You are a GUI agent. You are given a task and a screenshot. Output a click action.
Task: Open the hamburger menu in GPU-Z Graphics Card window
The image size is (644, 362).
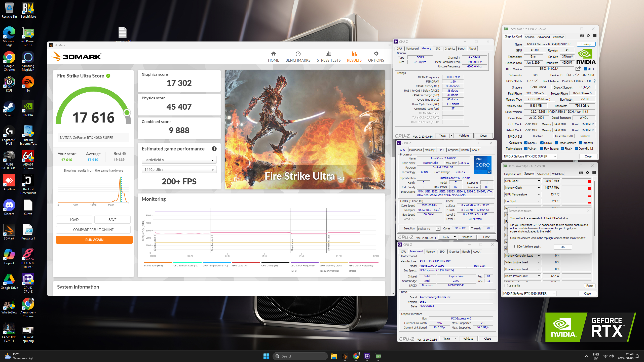(x=595, y=35)
